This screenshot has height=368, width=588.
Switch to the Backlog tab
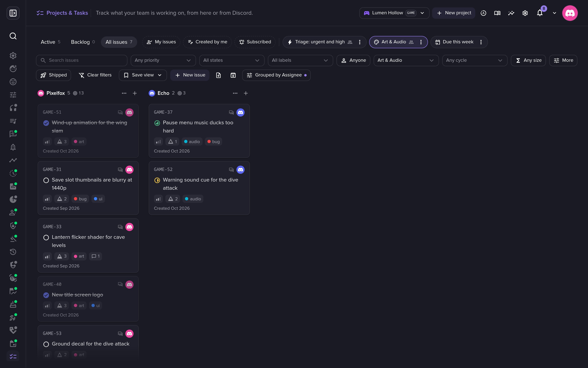click(x=83, y=42)
